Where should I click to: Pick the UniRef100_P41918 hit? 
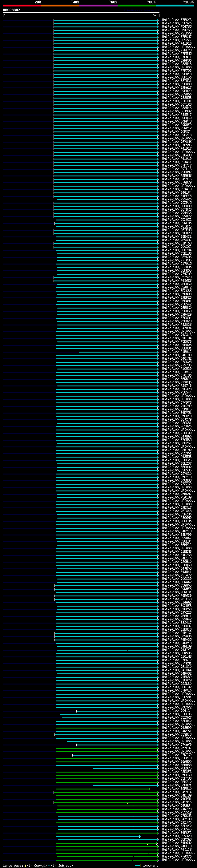pyautogui.click(x=177, y=43)
